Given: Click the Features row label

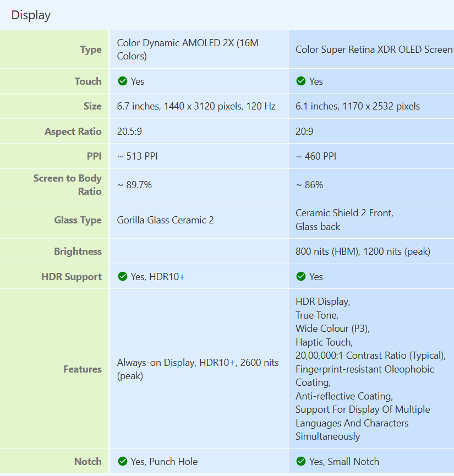Looking at the screenshot, I should [x=83, y=369].
